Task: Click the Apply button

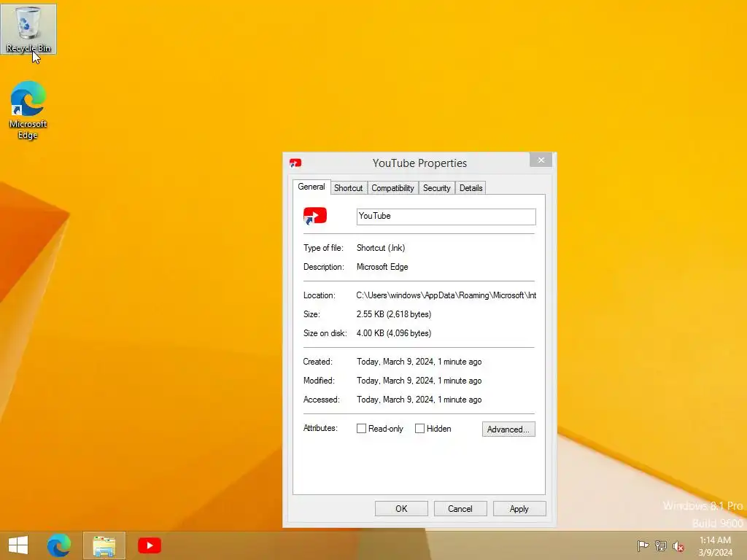Action: coord(519,508)
